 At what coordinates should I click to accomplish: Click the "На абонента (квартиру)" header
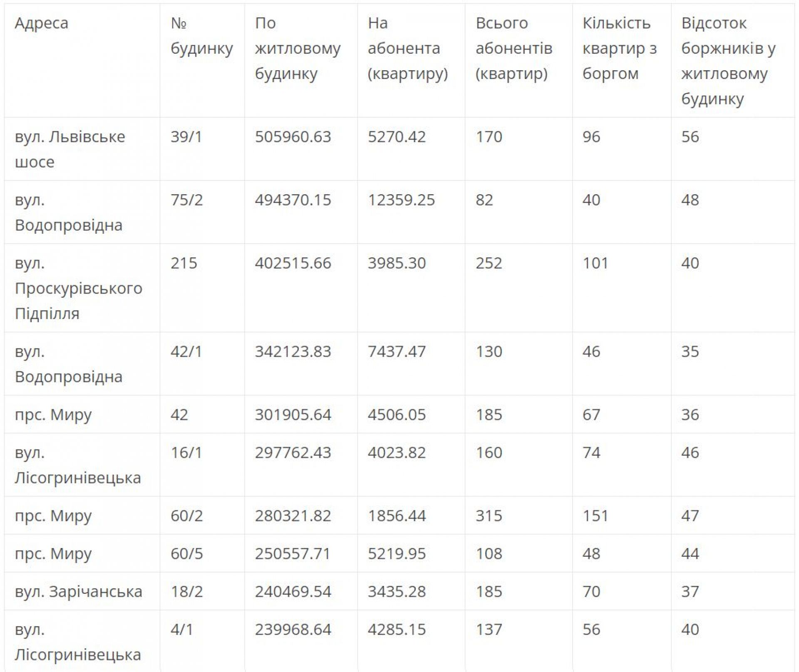click(x=407, y=48)
